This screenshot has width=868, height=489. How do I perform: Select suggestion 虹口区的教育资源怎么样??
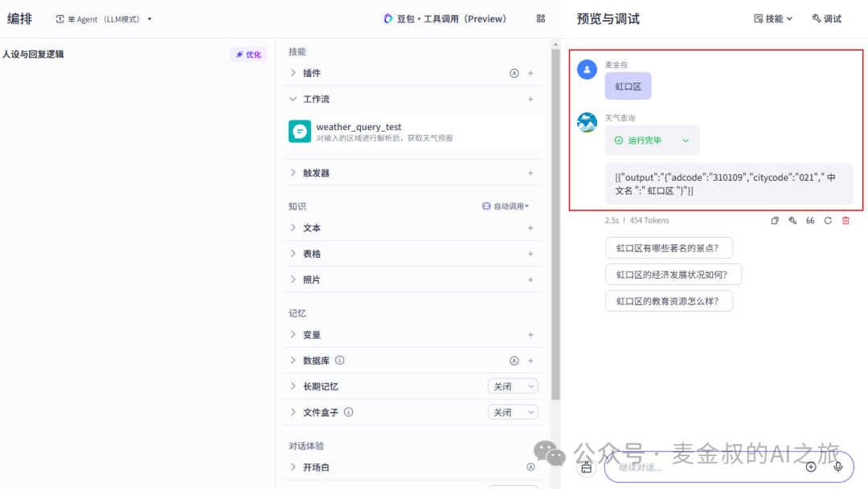pos(669,301)
